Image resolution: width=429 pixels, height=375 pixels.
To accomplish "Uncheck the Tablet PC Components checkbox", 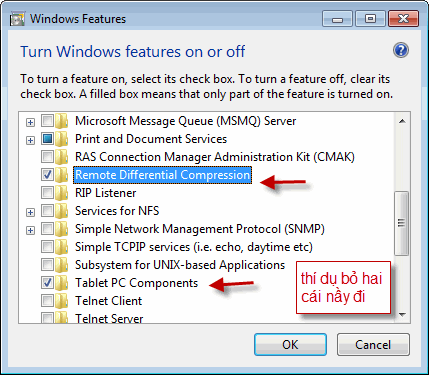I will (x=47, y=282).
